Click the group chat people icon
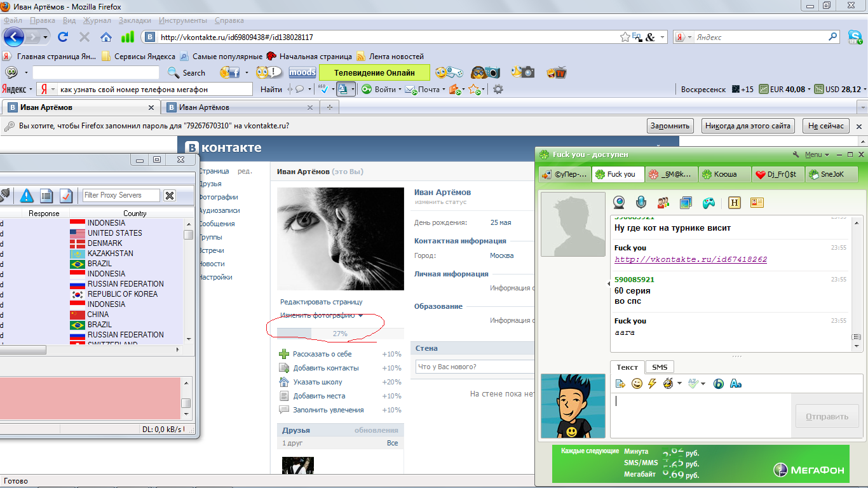This screenshot has height=488, width=868. pos(663,203)
